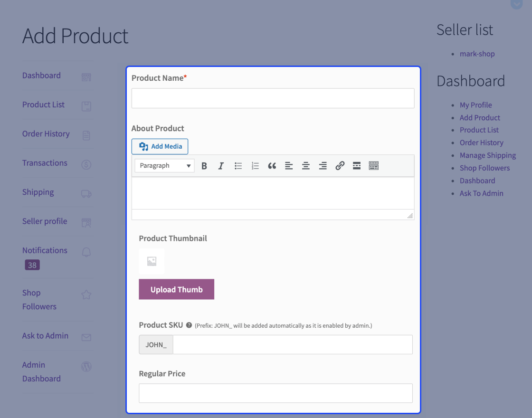This screenshot has height=418, width=532.
Task: Apply blockquote formatting
Action: click(x=272, y=165)
